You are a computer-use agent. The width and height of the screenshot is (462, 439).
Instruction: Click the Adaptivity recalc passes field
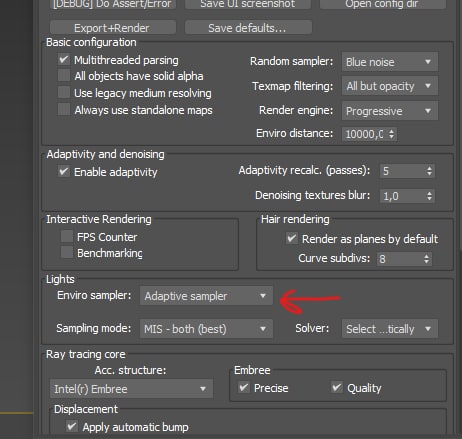click(x=402, y=171)
